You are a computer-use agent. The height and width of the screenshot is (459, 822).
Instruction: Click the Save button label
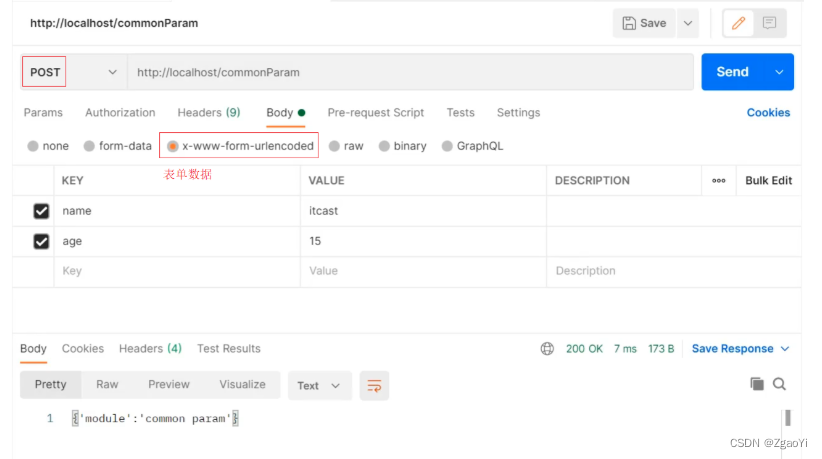point(653,23)
